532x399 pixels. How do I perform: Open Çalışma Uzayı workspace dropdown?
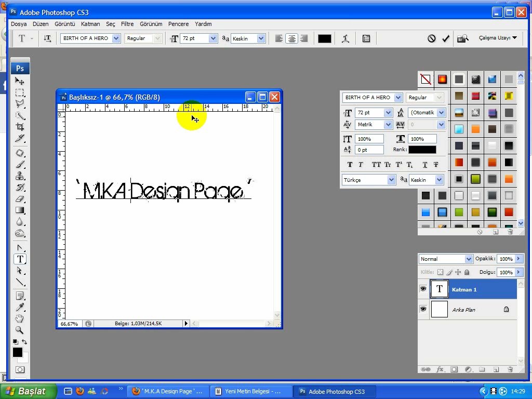[x=498, y=37]
